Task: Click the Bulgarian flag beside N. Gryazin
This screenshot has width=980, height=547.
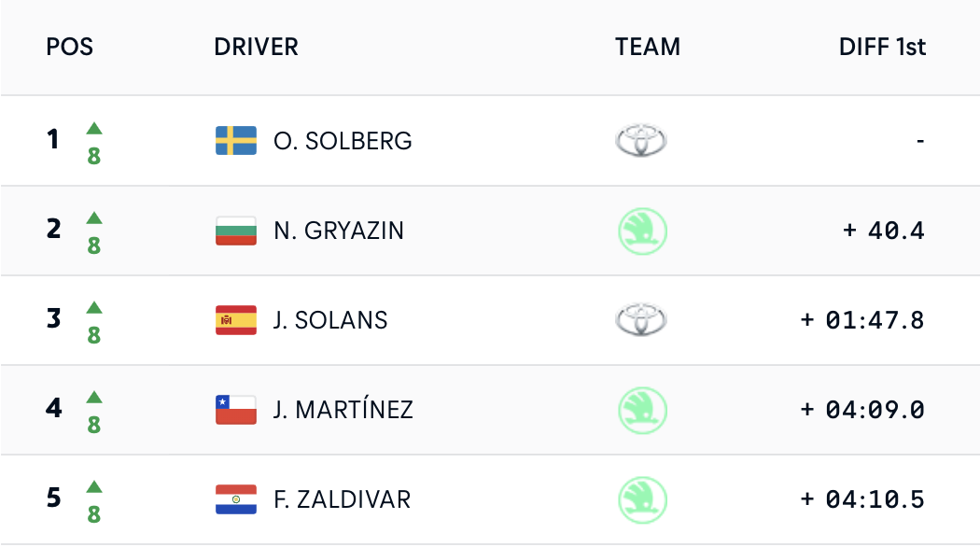Action: coord(236,231)
